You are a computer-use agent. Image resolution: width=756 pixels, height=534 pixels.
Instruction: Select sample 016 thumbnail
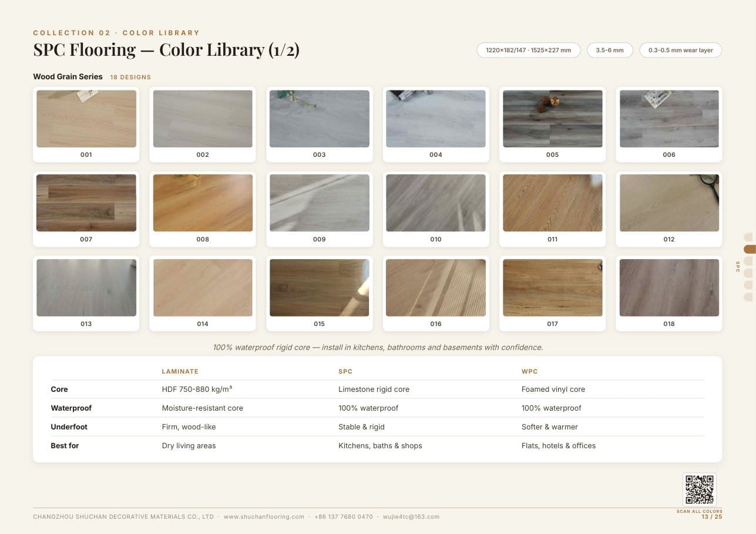click(436, 288)
